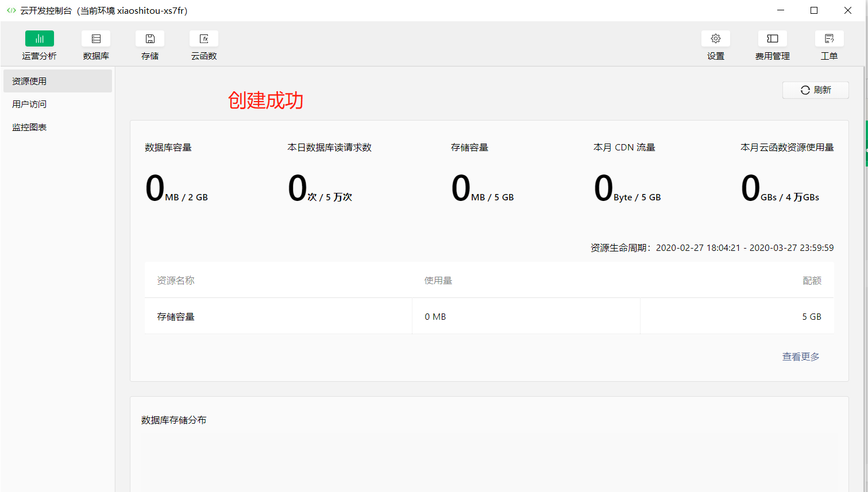Minimize the 云开发控制台 window

point(781,10)
